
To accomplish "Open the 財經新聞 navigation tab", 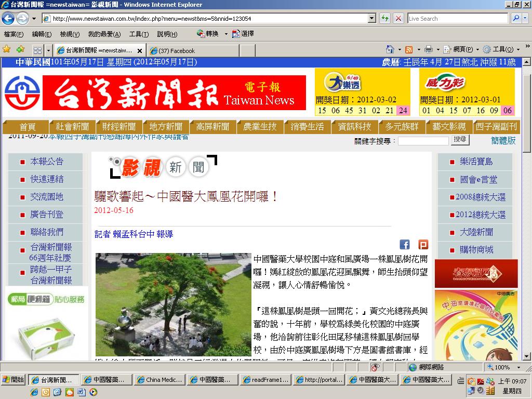I will [x=119, y=127].
